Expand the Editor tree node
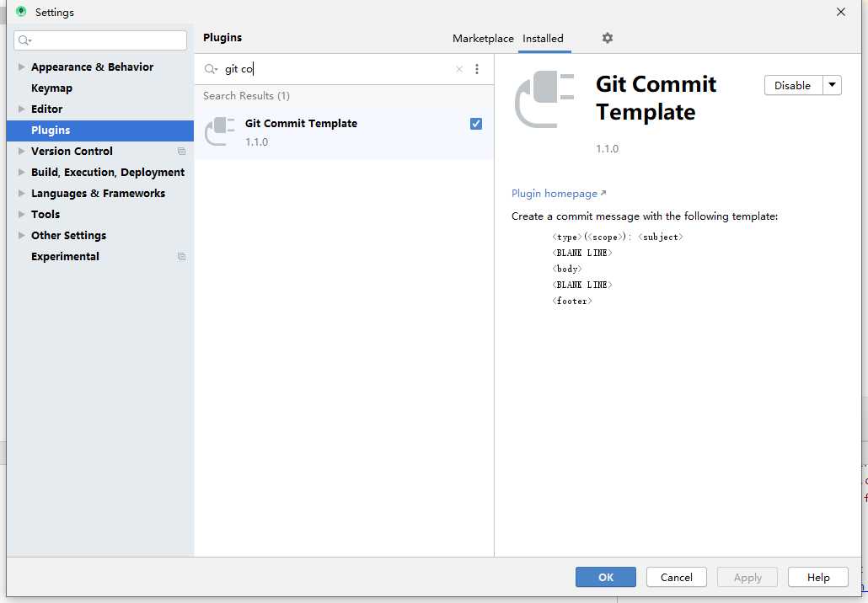The width and height of the screenshot is (868, 603). click(21, 109)
